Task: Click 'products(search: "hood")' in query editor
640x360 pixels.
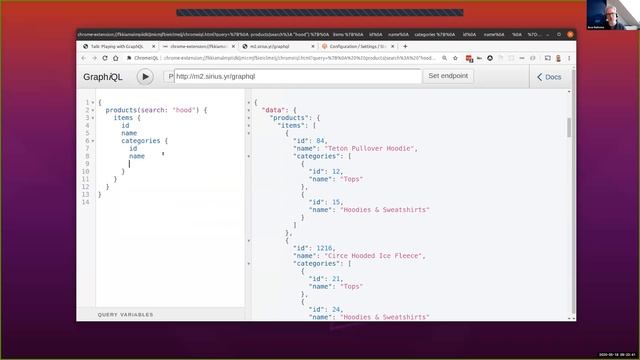Action: coord(152,110)
